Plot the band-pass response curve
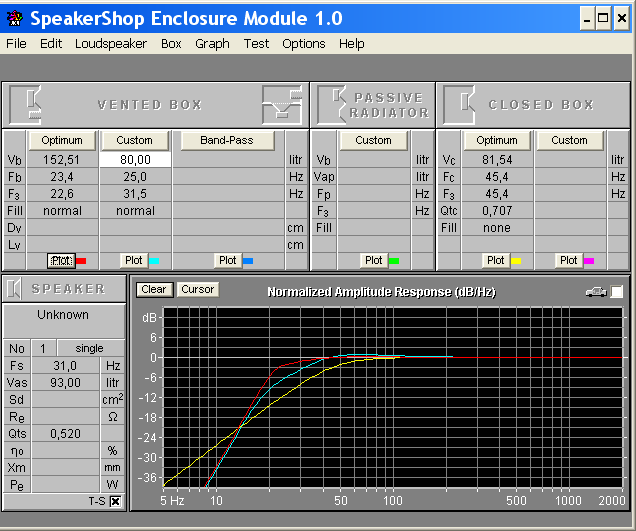The height and width of the screenshot is (531, 636). click(x=228, y=260)
